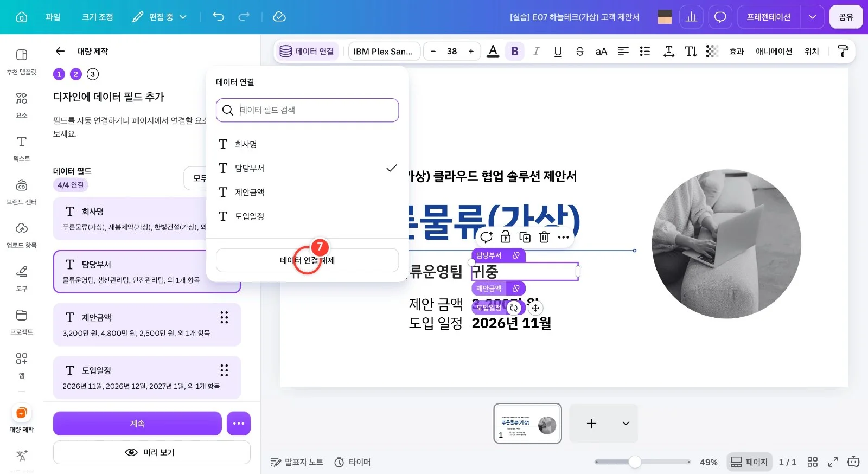Expand the 프레젠테이션 options arrow

pos(812,17)
